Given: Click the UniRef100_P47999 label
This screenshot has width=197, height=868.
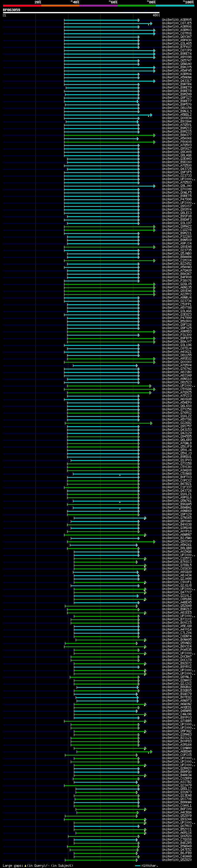Looking at the screenshot, I should [x=177, y=318].
